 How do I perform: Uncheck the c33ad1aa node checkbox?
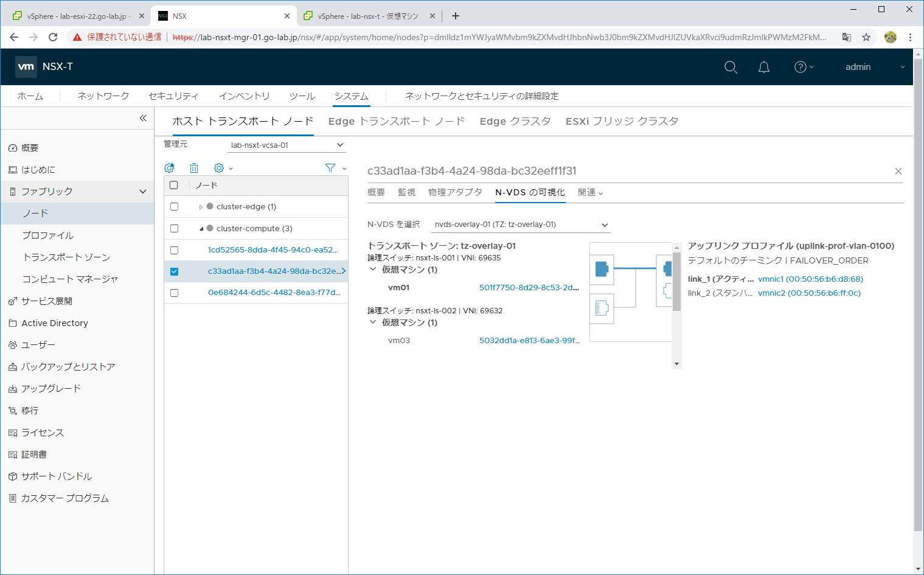(x=174, y=271)
